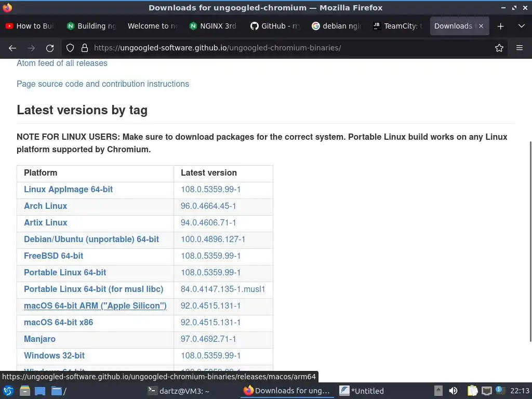The height and width of the screenshot is (399, 532).
Task: Open Portable Linux version 108.0.5359.99-1
Action: point(211,272)
